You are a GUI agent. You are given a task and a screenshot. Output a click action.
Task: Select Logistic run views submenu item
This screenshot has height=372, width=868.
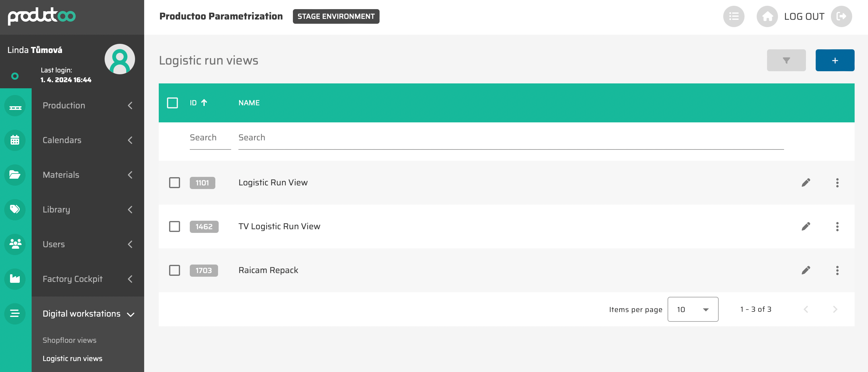click(72, 358)
